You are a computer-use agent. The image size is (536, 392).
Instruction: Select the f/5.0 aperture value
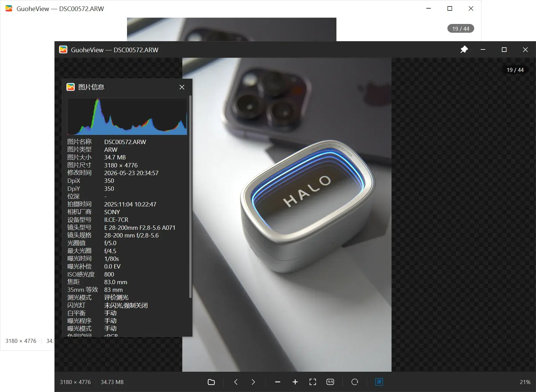[x=110, y=243]
